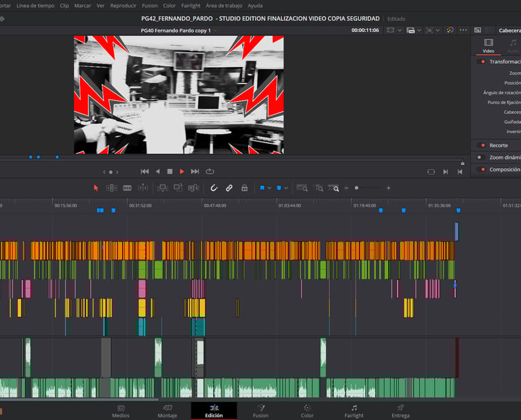
Task: Toggle loop playback icon
Action: [x=210, y=172]
